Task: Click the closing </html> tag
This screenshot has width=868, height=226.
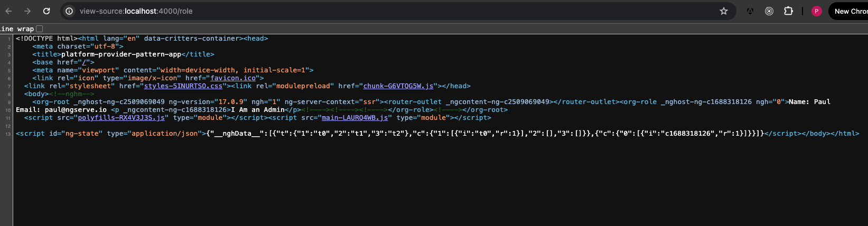Action: 845,134
